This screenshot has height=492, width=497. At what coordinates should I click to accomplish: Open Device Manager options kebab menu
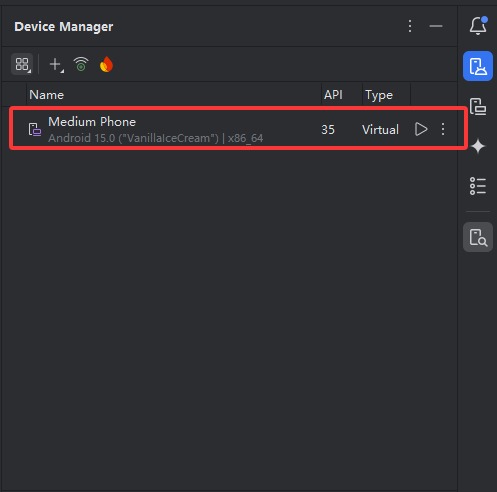pyautogui.click(x=410, y=26)
